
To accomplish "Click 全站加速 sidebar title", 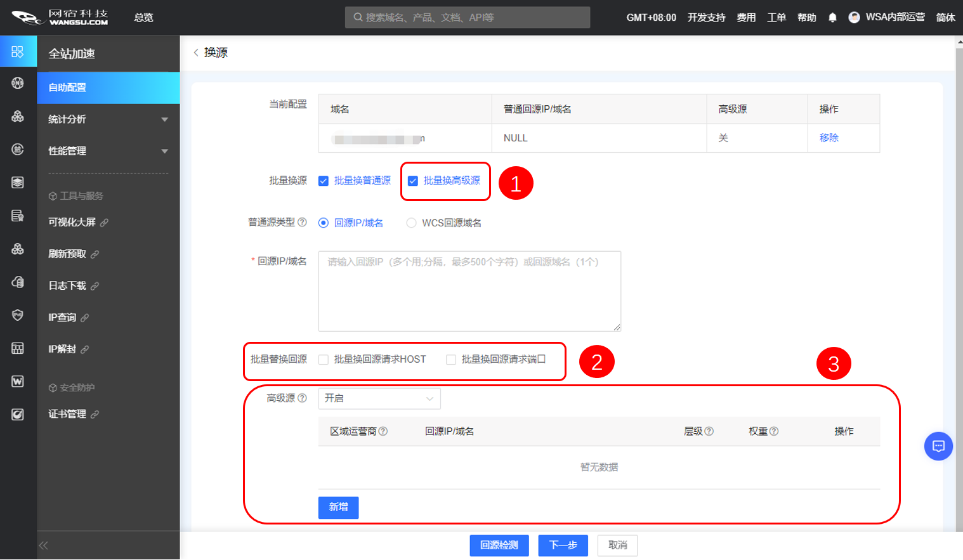I will click(72, 54).
